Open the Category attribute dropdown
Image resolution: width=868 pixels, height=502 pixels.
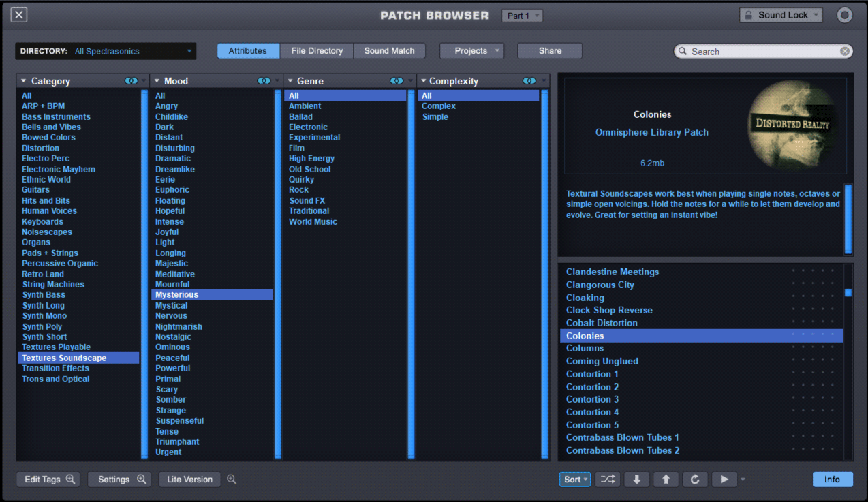(24, 81)
